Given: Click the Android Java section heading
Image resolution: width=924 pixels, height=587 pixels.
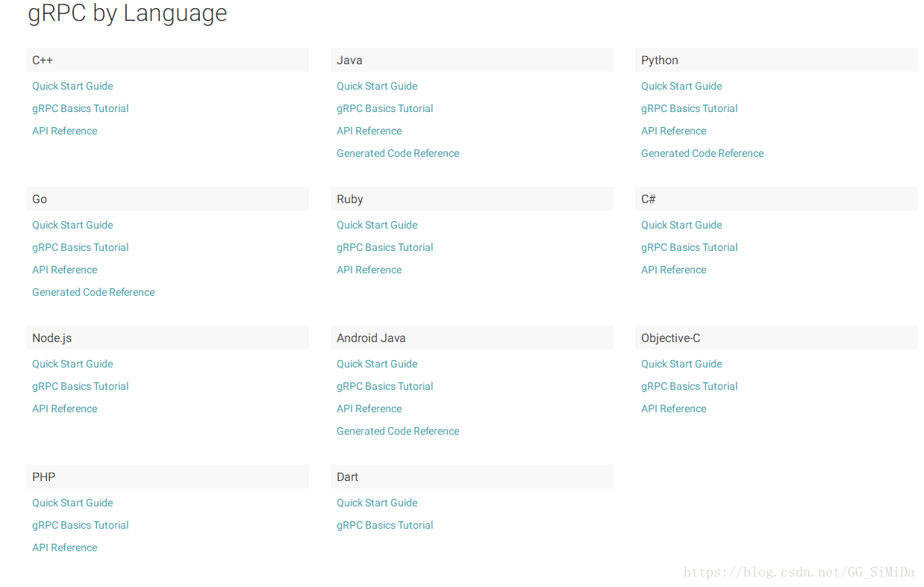Looking at the screenshot, I should pyautogui.click(x=472, y=338).
